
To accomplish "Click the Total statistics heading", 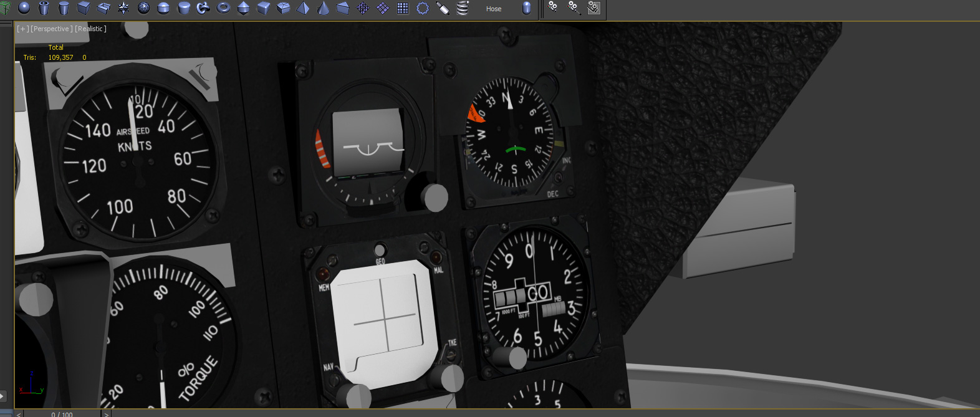I will [56, 47].
